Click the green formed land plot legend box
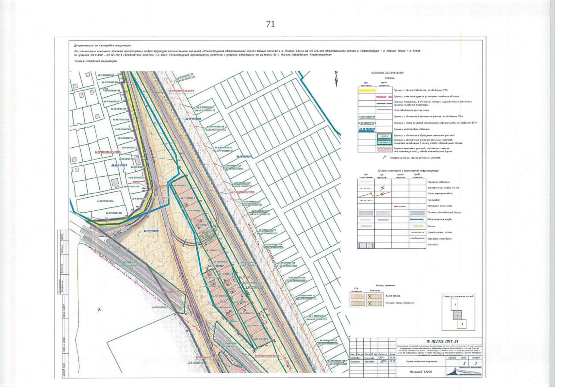561x392 pixels. 384,136
